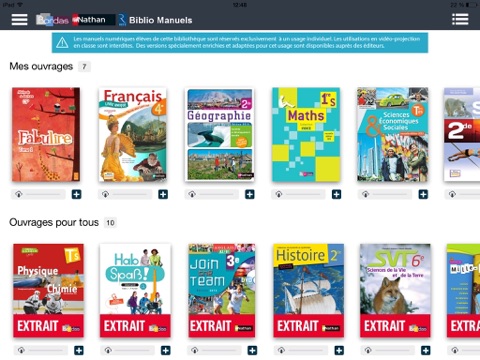Screen dimensions: 480x360
Task: Open the Maths 1re S book cover
Action: [x=306, y=135]
